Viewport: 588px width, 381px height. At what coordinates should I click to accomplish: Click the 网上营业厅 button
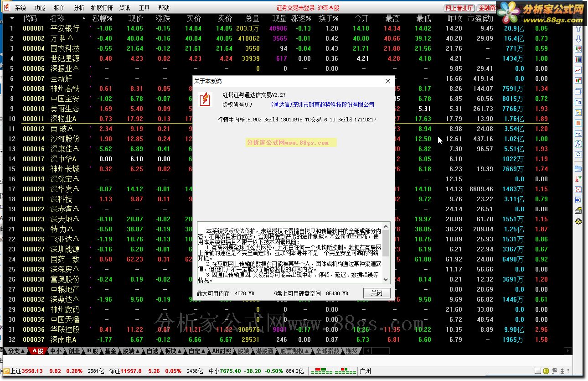click(x=459, y=8)
